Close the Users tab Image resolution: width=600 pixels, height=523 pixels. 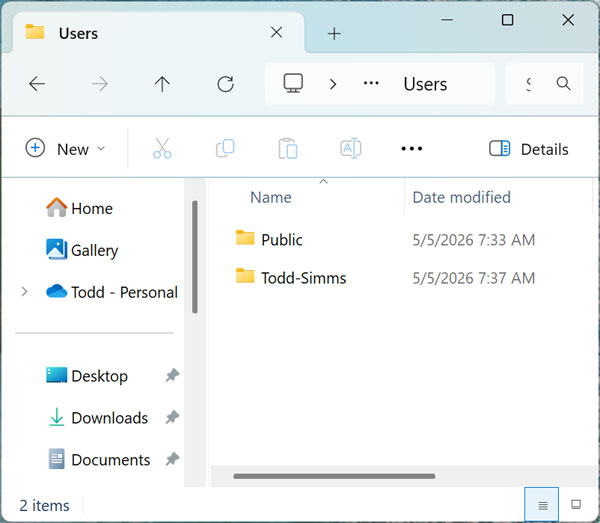click(276, 33)
